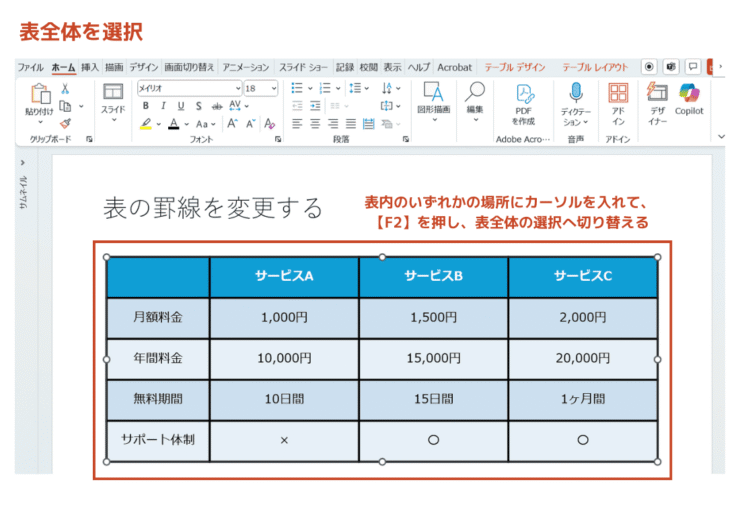Expand the フォント group dialog launcher

pyautogui.click(x=278, y=139)
